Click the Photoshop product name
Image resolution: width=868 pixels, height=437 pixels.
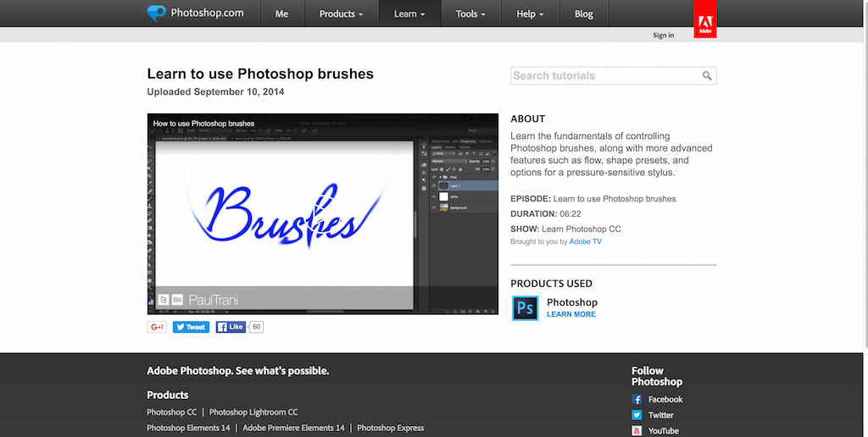tap(572, 302)
